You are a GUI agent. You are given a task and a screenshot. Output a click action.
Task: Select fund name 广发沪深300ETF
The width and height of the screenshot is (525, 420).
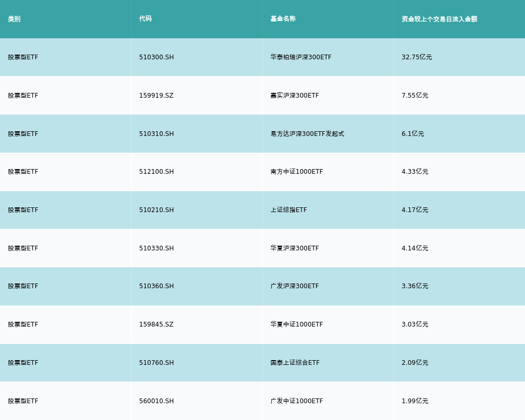pyautogui.click(x=295, y=286)
